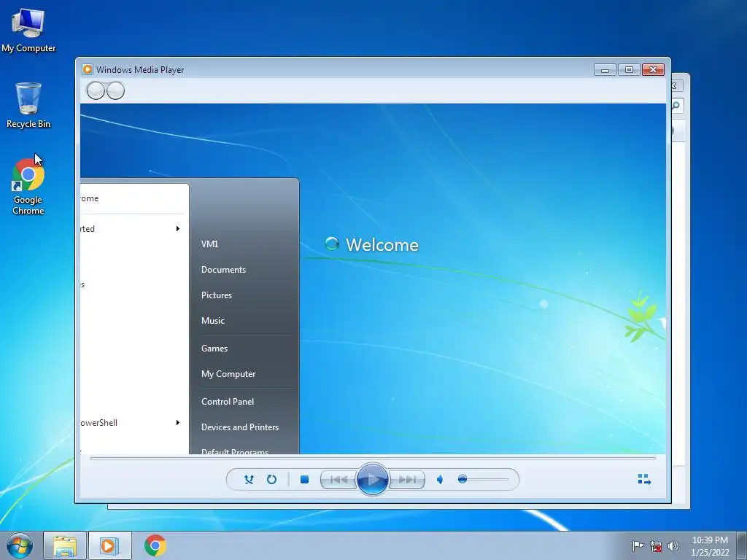Maximize the Windows Media Player window
The image size is (747, 560).
click(x=629, y=70)
